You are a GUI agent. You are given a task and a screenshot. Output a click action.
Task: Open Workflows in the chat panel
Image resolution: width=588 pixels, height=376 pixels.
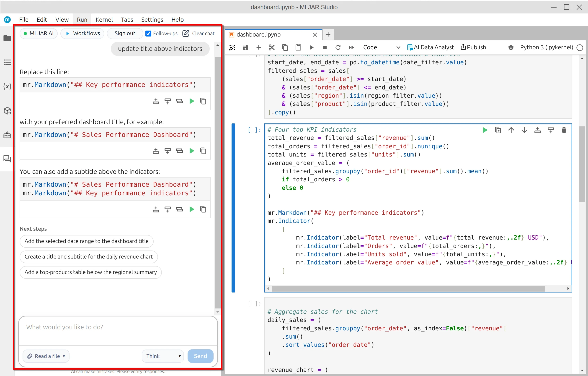pos(83,33)
